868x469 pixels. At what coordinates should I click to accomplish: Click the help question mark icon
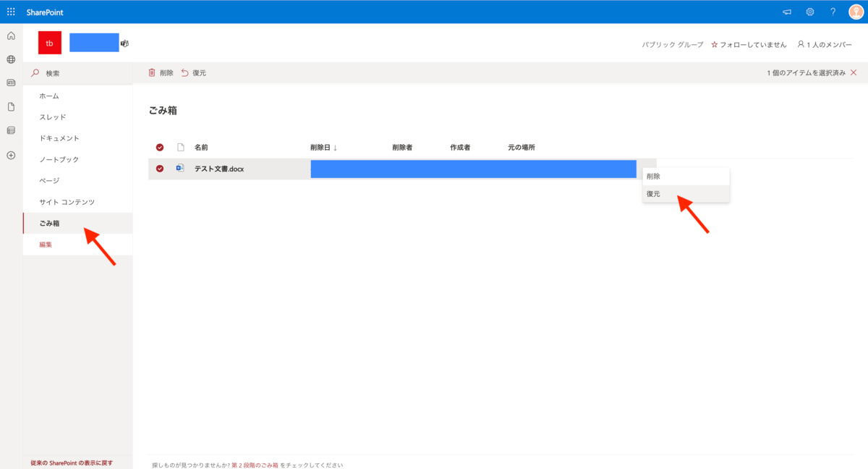point(833,12)
